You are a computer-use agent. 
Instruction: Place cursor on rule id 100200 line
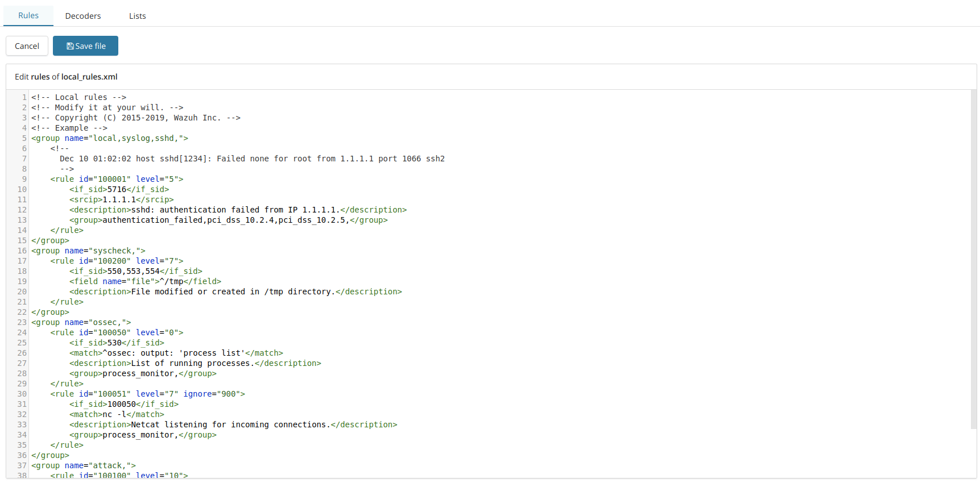[x=117, y=261]
